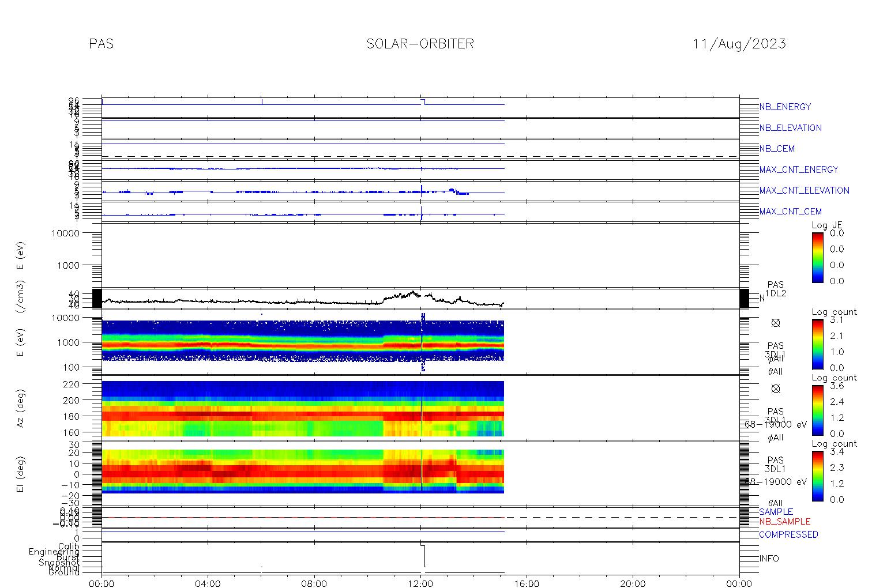Click the COMPRESSED label
The height and width of the screenshot is (588, 872).
(x=788, y=535)
